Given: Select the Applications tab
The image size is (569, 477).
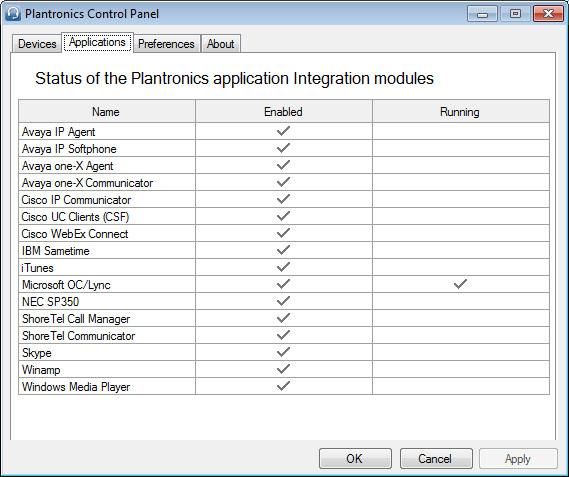Looking at the screenshot, I should coord(97,42).
